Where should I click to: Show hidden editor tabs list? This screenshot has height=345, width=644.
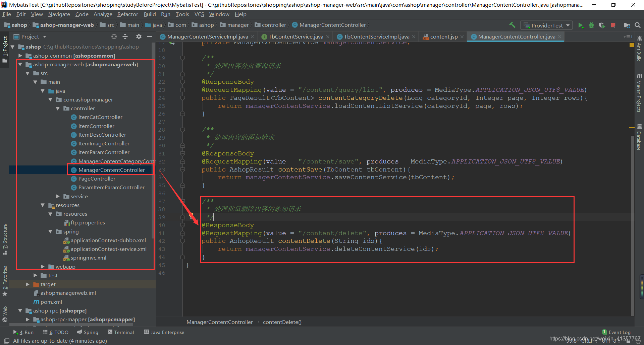628,37
